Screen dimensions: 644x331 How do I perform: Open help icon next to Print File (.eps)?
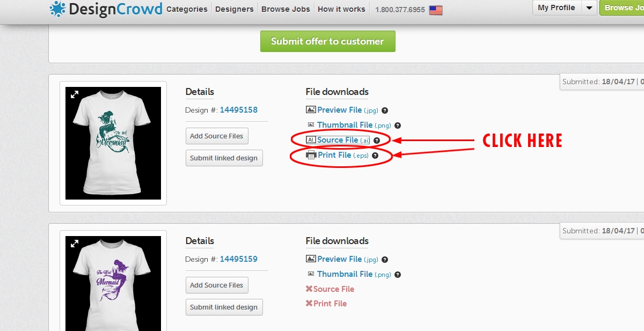point(375,156)
